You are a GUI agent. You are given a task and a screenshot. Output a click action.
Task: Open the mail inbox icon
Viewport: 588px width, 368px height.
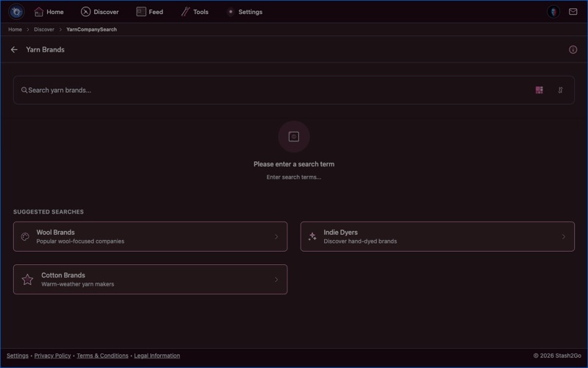tap(573, 12)
